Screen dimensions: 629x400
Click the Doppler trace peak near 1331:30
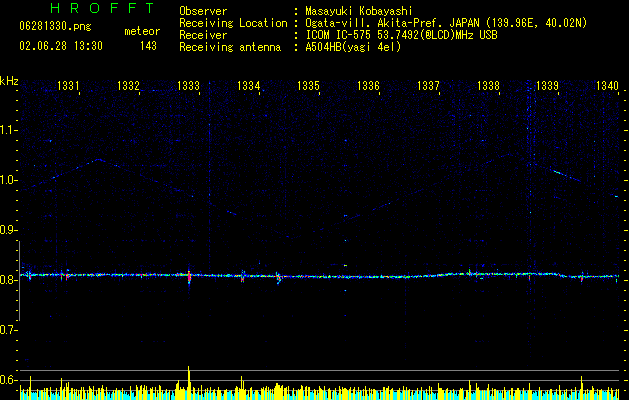[x=98, y=160]
